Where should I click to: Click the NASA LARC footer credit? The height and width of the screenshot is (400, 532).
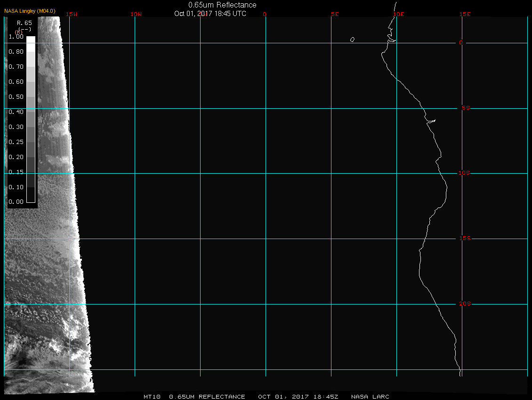(x=370, y=397)
